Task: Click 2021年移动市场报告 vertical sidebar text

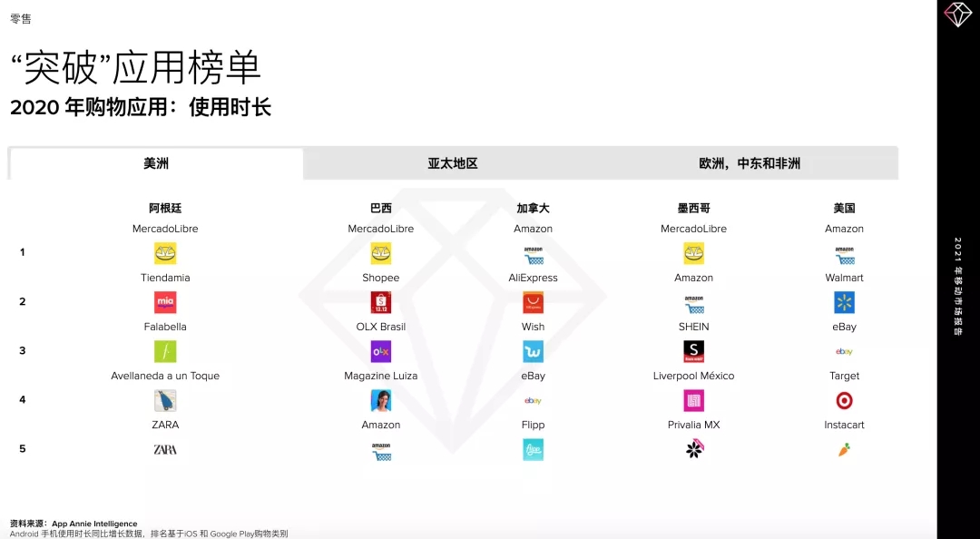Action: [958, 287]
